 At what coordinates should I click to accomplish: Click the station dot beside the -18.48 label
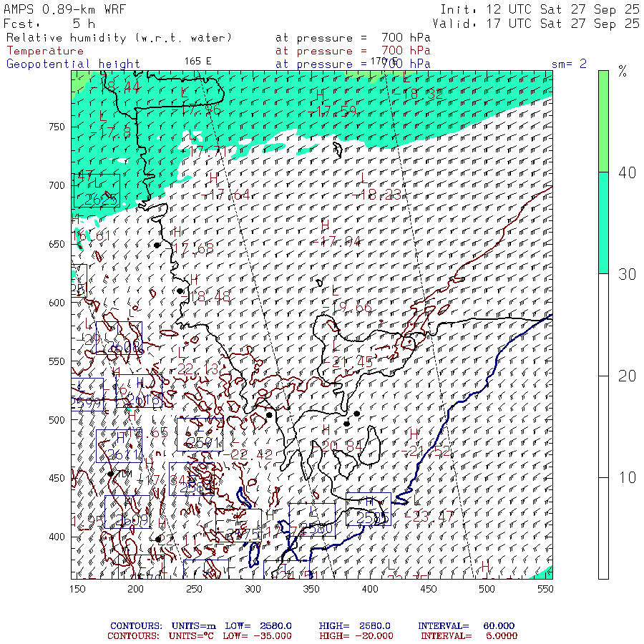coord(180,291)
